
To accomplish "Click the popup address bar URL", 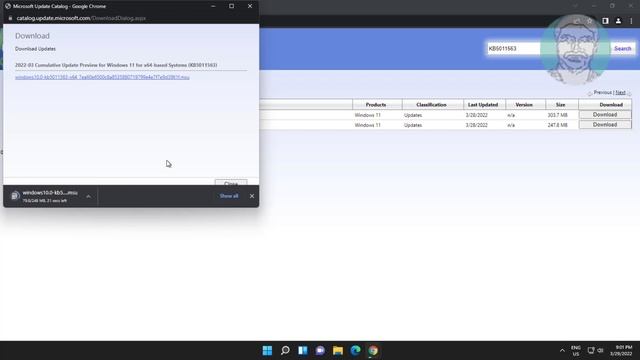I will [81, 18].
